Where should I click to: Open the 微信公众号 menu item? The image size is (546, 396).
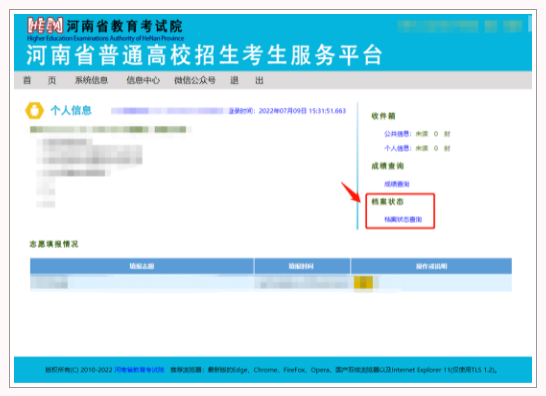click(x=195, y=80)
